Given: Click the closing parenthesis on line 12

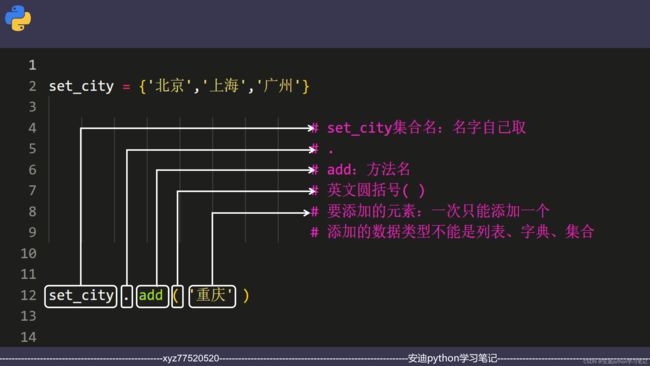Looking at the screenshot, I should click(246, 296).
